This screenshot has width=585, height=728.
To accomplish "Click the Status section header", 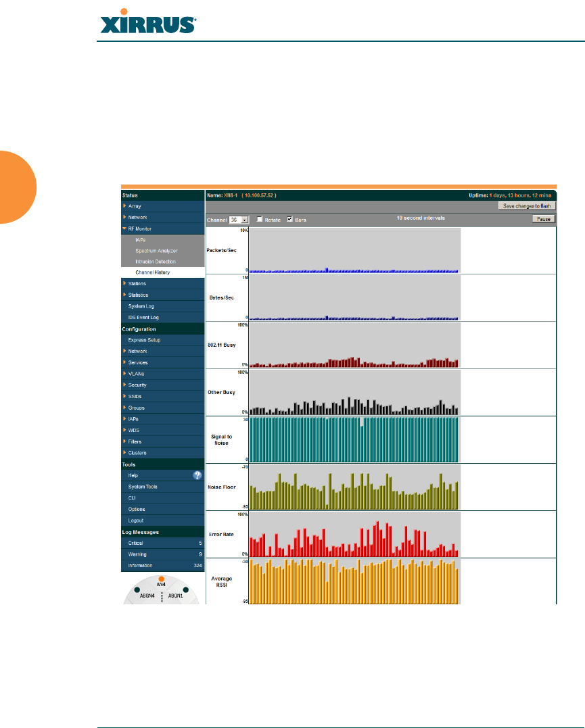I will pyautogui.click(x=162, y=195).
